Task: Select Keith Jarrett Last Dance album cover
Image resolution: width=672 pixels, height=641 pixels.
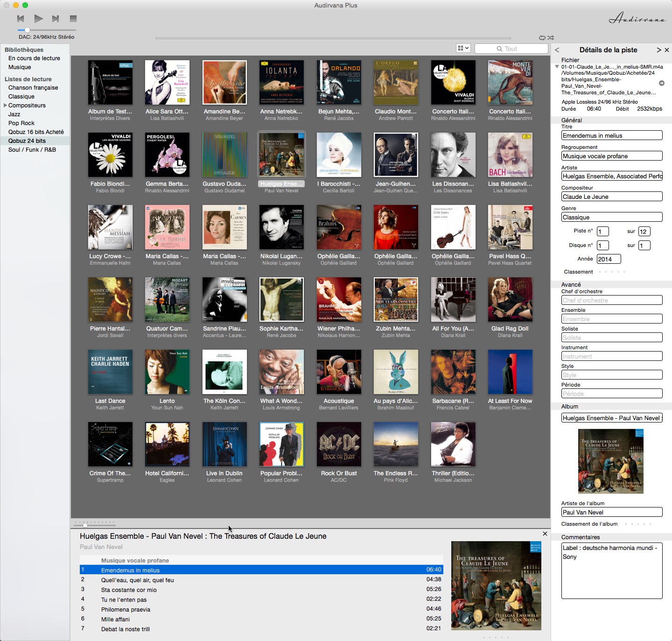Action: point(110,372)
